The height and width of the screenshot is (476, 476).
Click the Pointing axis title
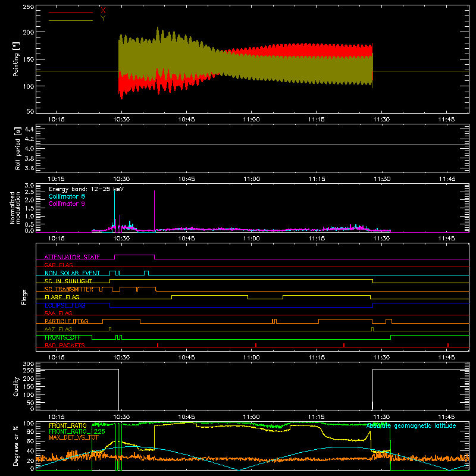pos(16,59)
